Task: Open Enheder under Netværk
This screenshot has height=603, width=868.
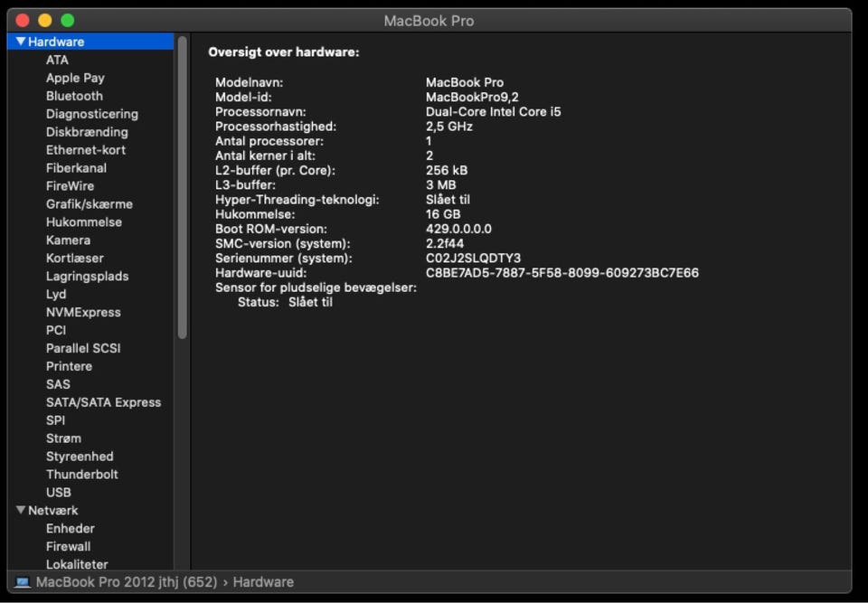Action: coord(71,528)
